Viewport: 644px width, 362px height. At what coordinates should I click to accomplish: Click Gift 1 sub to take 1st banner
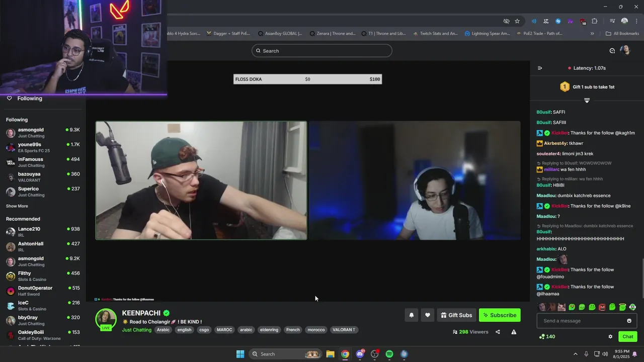587,87
